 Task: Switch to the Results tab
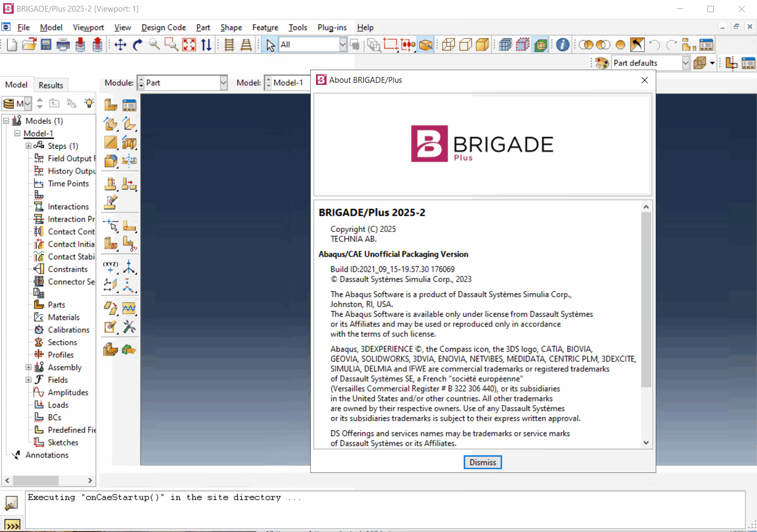(51, 85)
